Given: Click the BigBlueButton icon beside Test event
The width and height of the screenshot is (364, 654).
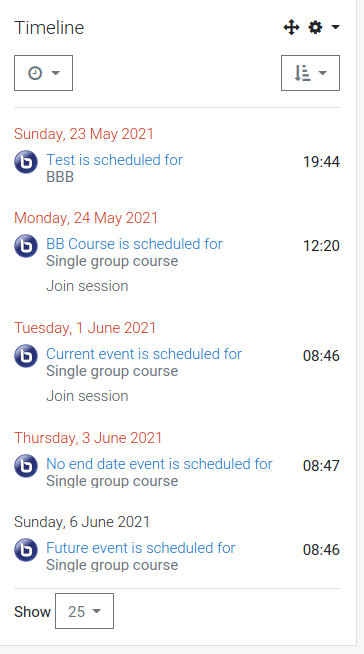Looking at the screenshot, I should tap(26, 162).
